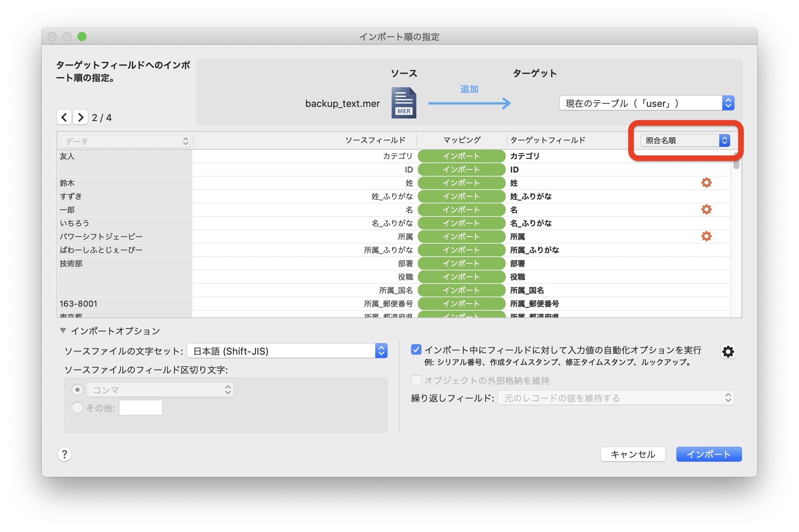
Task: Click the キャンセル button
Action: point(632,454)
